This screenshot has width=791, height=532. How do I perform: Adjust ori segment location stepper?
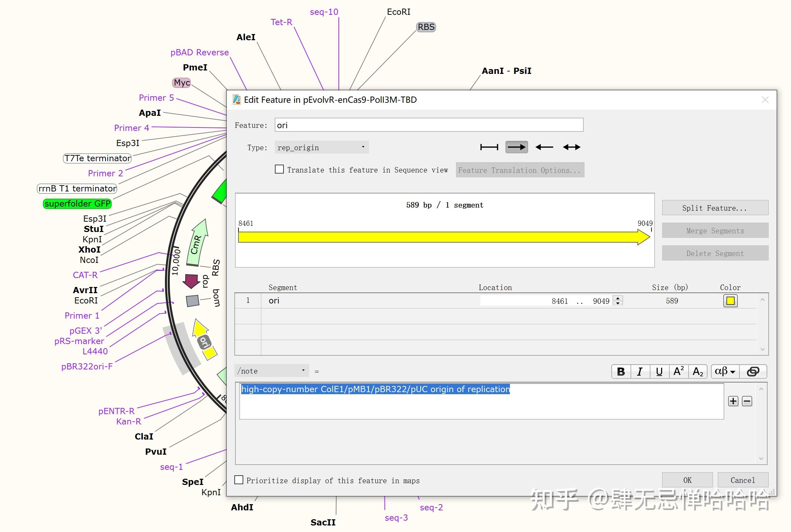[x=618, y=301]
